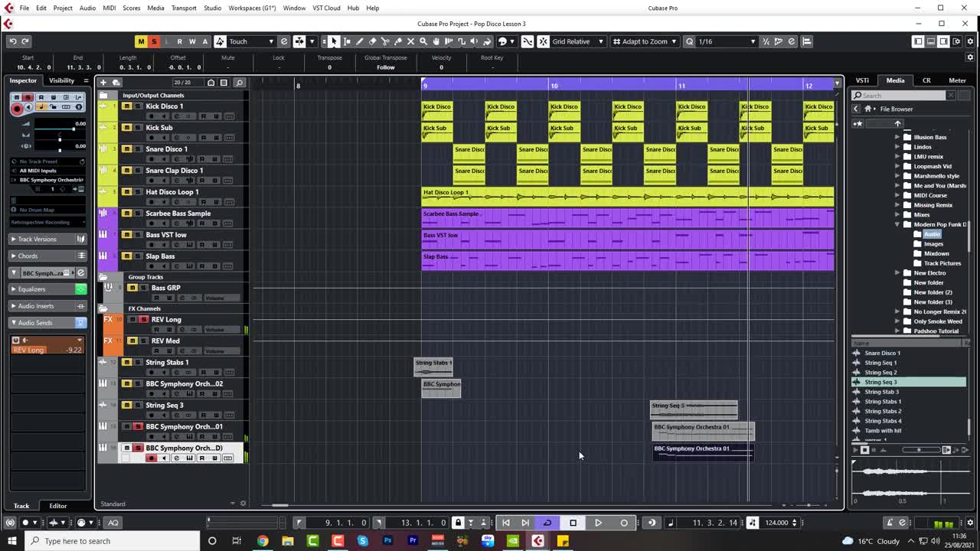Viewport: 980px width, 551px height.
Task: Expand the Track Versions inspector section
Action: (47, 240)
